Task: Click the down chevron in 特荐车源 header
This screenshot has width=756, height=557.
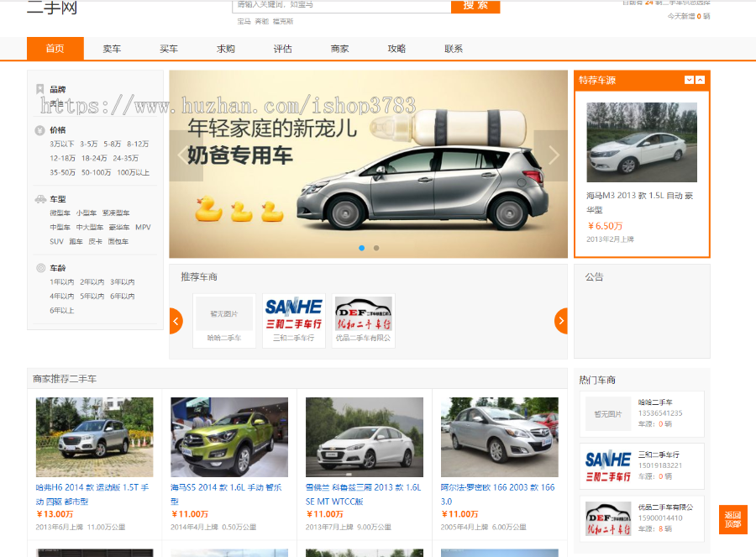Action: [x=690, y=80]
